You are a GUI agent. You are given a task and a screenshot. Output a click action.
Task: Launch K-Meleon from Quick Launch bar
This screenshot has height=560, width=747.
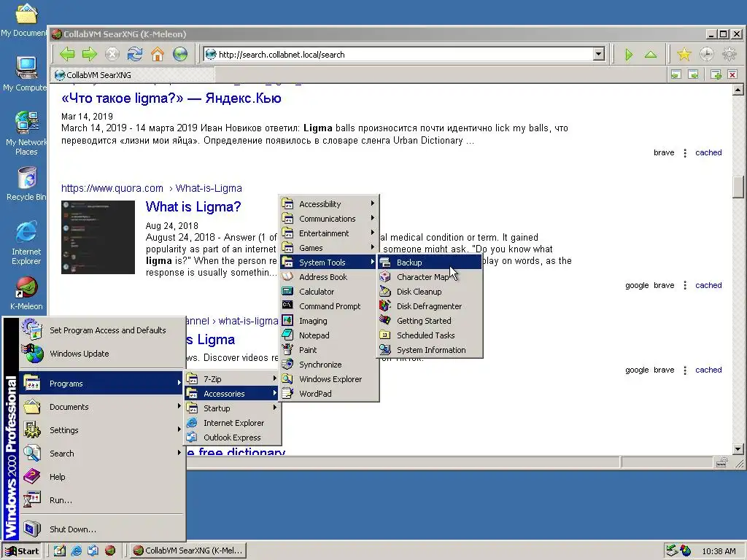pyautogui.click(x=110, y=551)
